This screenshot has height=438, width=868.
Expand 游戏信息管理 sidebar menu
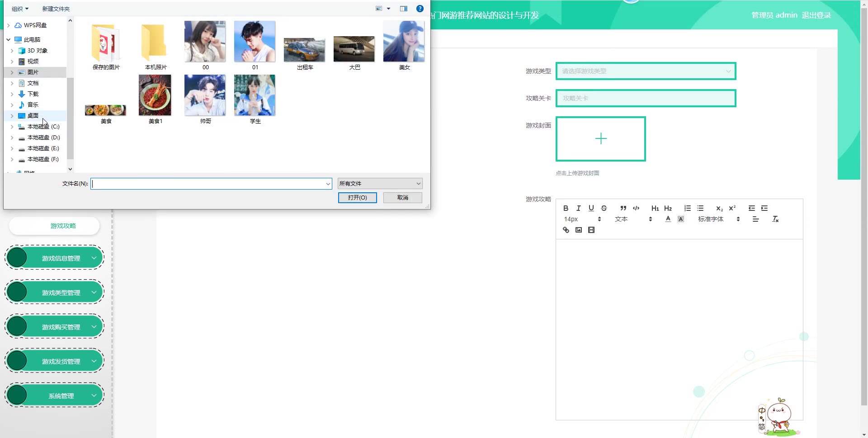[x=55, y=258]
